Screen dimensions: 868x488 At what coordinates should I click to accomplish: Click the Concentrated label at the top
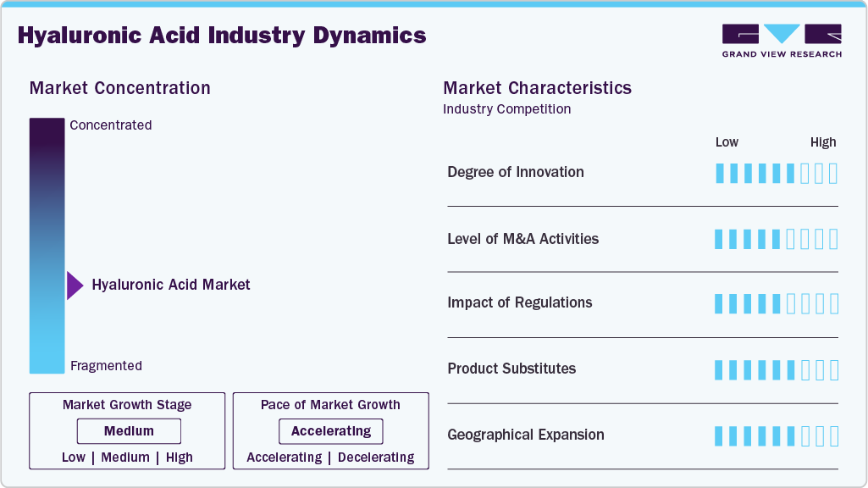click(x=111, y=125)
